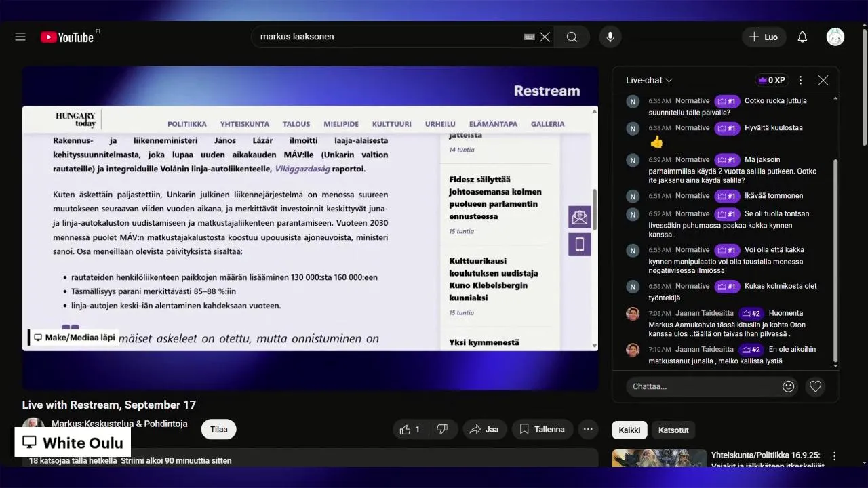Click the Elämäntapa menu item
The height and width of the screenshot is (488, 868).
[x=493, y=124]
